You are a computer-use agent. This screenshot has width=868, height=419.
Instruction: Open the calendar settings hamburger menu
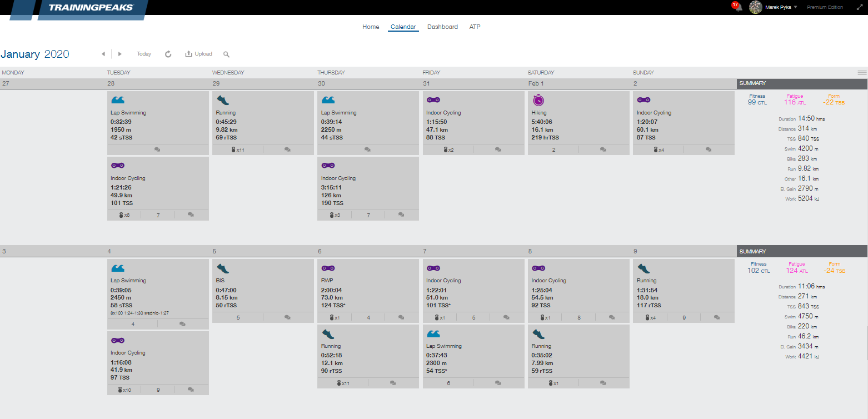pyautogui.click(x=862, y=72)
